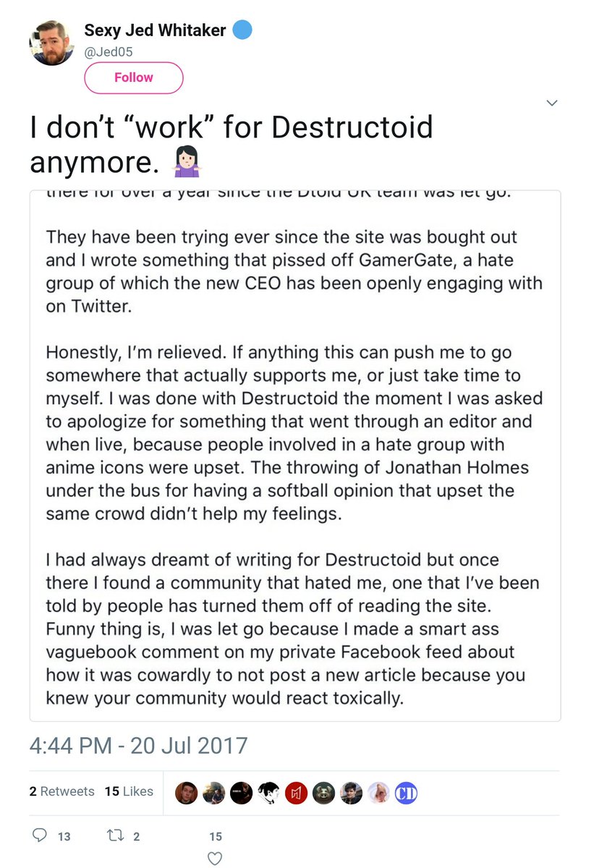
Task: Open first liker's avatar in row
Action: (x=187, y=793)
